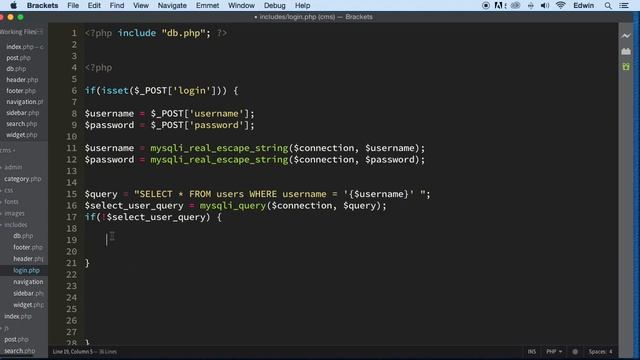Open the Help menu
The image size is (640, 360).
[302, 5]
